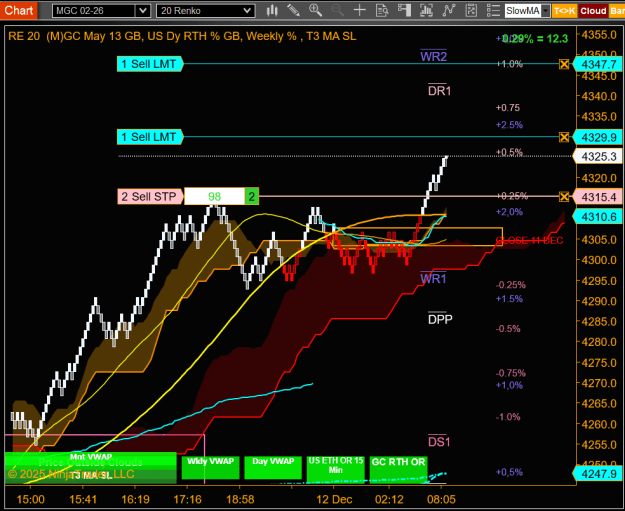Click the CLOSE 11 DEC label
Viewport: 625px width, 511px height.
(x=529, y=240)
